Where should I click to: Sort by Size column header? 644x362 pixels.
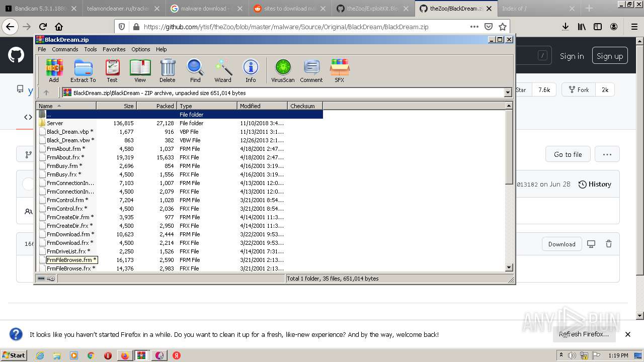coord(116,106)
